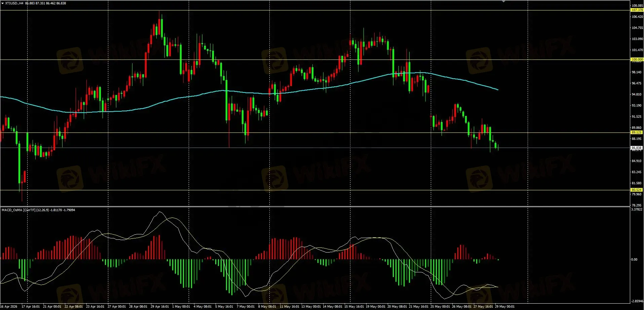Click the 108.085 top price scale value
The width and height of the screenshot is (644, 310).
coord(637,6)
